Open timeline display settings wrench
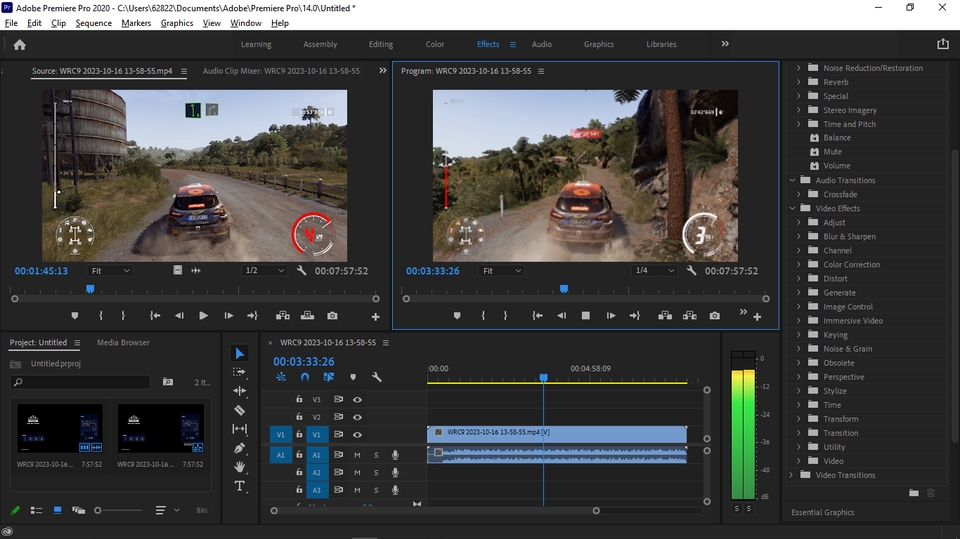 pos(377,377)
